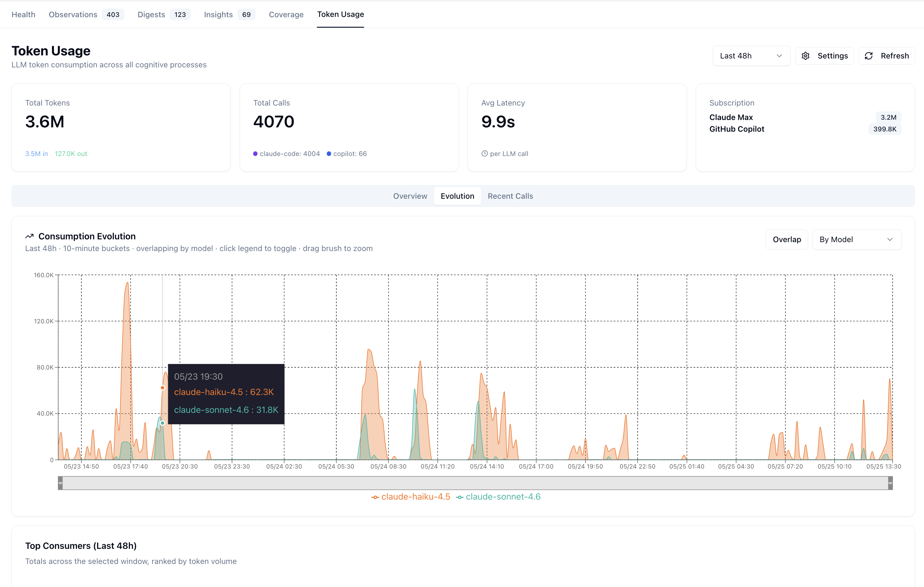Switch to the Recent Calls view
Viewport: 924px width, 587px height.
[x=510, y=196]
